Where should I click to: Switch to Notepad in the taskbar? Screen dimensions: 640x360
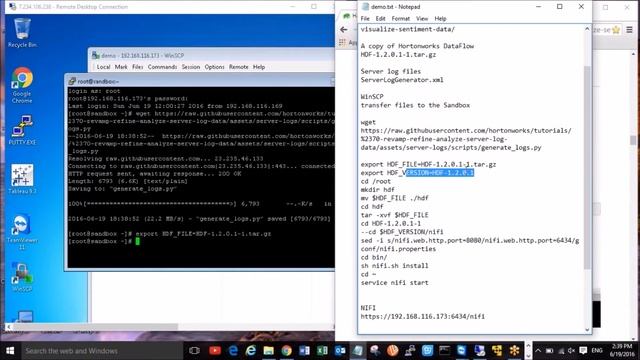[358, 351]
